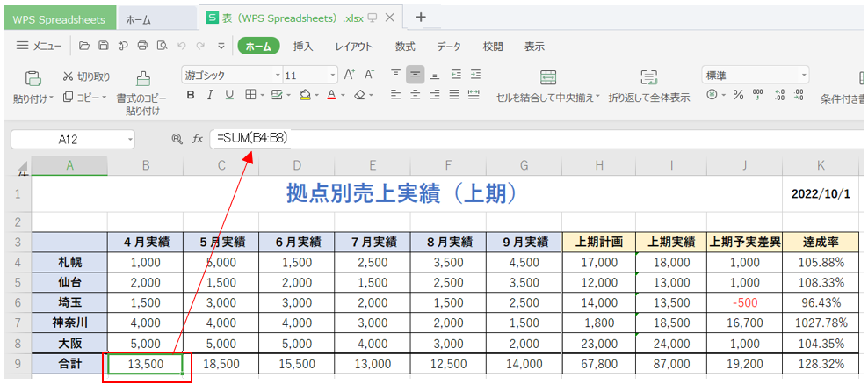Open the データ ribbon tab
The width and height of the screenshot is (868, 392).
[x=448, y=47]
